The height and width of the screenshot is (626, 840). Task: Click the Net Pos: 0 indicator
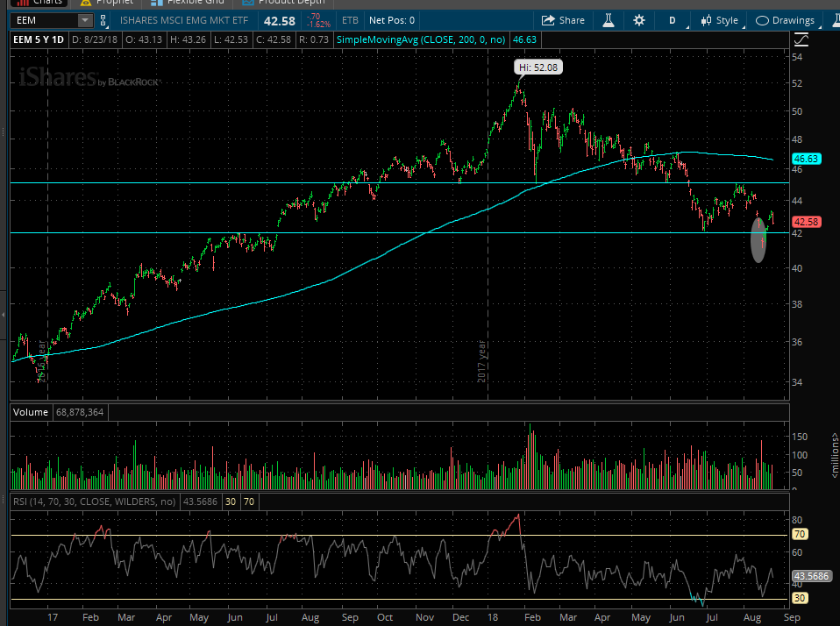tap(392, 20)
